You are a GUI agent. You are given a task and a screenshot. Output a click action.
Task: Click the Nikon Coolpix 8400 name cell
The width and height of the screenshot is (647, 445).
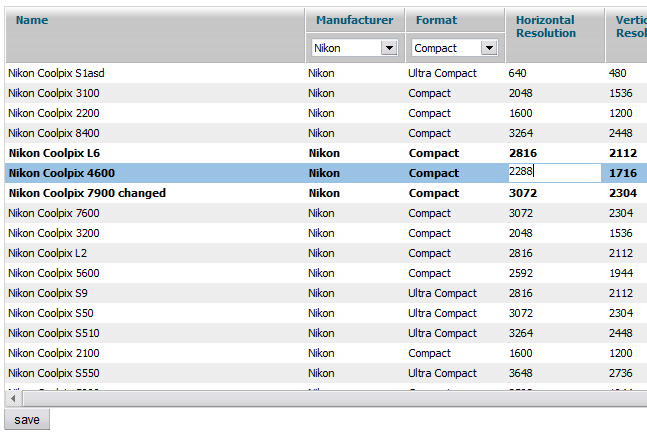[53, 133]
